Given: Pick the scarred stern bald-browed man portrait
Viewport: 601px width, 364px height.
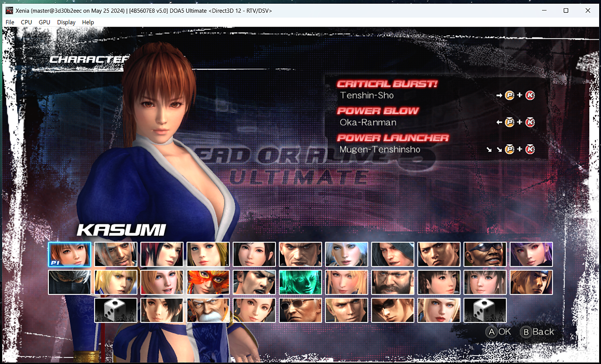Looking at the screenshot, I should pos(300,254).
